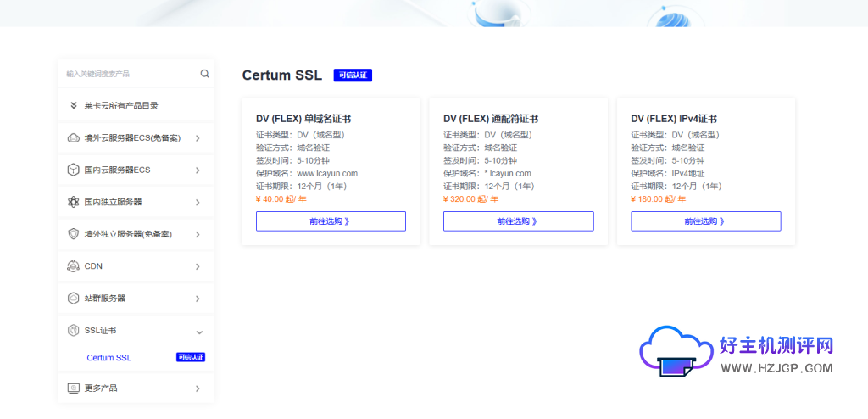
Task: Open the 站群服务器 menu item
Action: click(105, 299)
